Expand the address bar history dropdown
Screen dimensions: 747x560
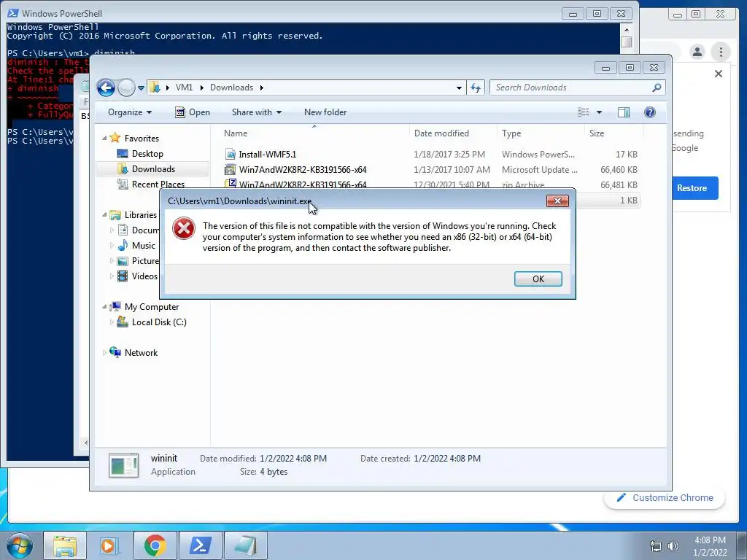pyautogui.click(x=459, y=88)
